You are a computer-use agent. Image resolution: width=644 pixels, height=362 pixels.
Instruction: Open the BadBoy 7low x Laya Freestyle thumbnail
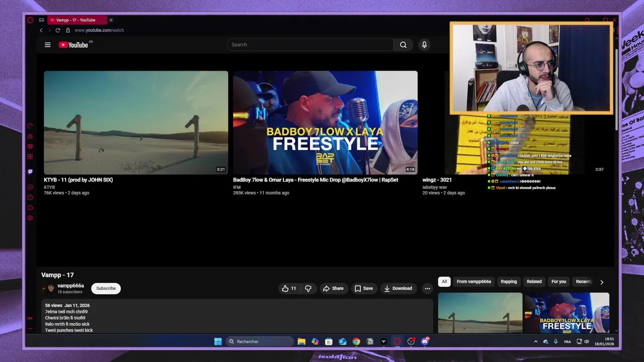[x=325, y=123]
